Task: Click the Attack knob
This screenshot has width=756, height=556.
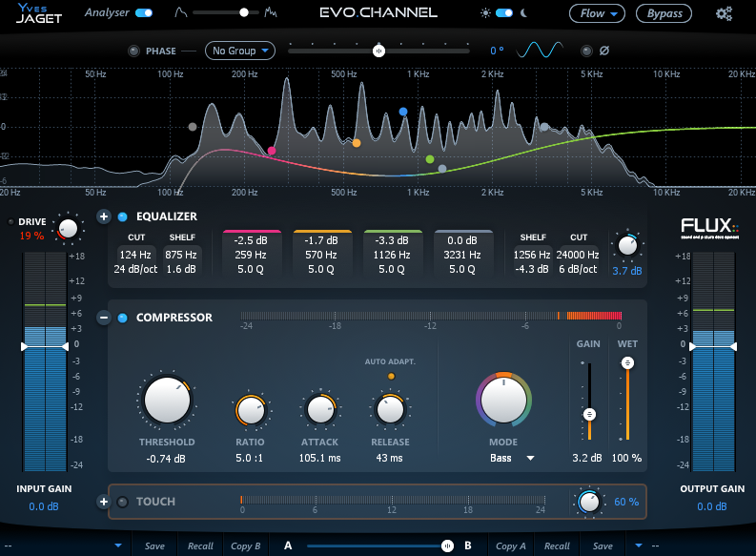Action: click(x=320, y=409)
